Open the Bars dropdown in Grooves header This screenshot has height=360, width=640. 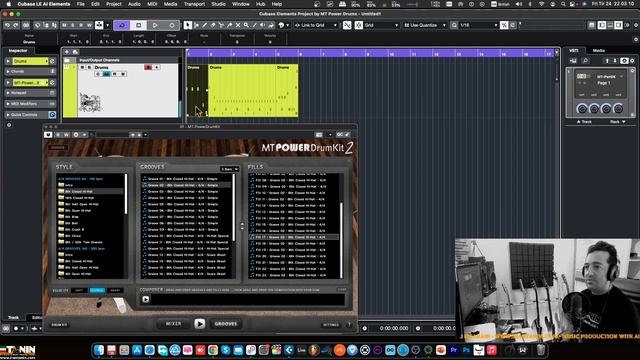(x=229, y=169)
